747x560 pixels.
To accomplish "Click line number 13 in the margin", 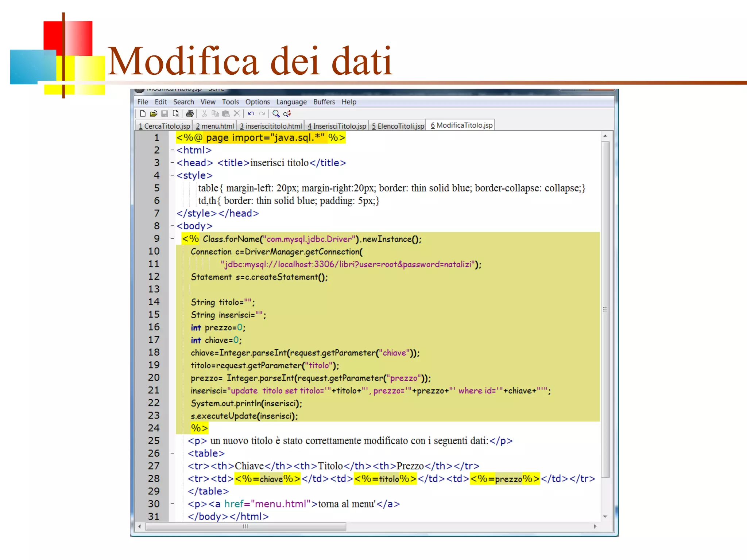I will coord(154,289).
